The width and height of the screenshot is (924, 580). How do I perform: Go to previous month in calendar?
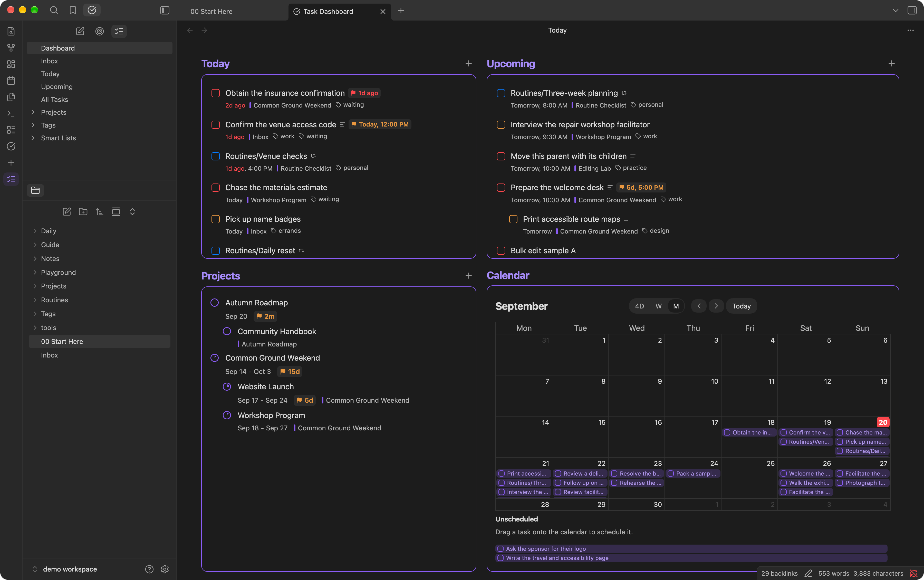[x=699, y=306]
